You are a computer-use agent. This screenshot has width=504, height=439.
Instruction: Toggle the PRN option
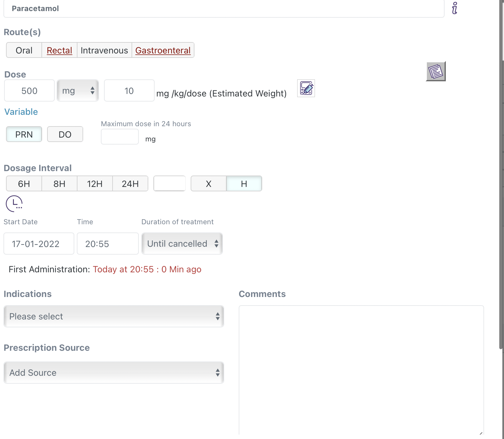pyautogui.click(x=24, y=134)
